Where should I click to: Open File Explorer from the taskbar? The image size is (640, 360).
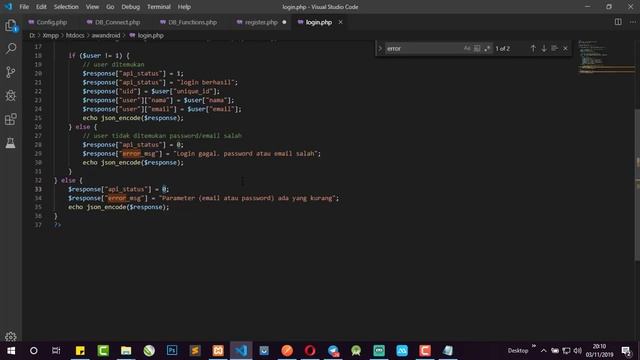click(x=126, y=351)
